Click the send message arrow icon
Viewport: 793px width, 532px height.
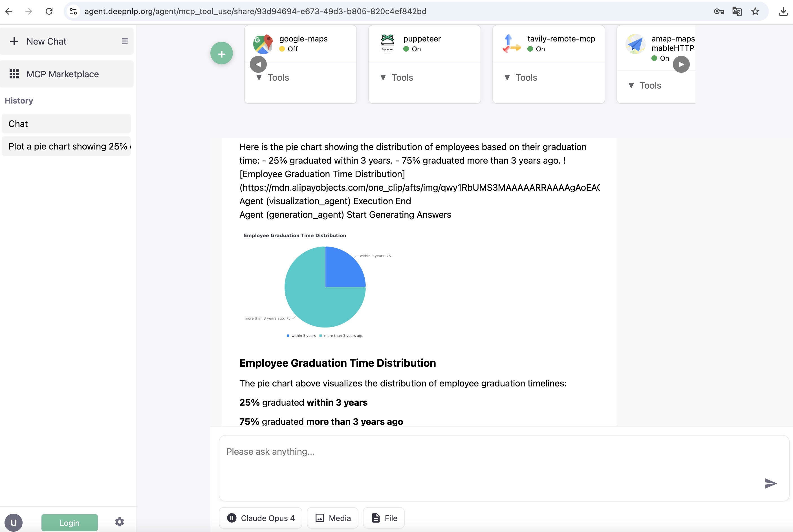click(x=770, y=483)
